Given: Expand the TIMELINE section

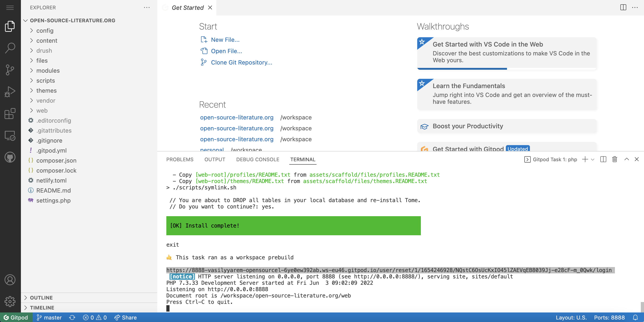Looking at the screenshot, I should [x=89, y=307].
